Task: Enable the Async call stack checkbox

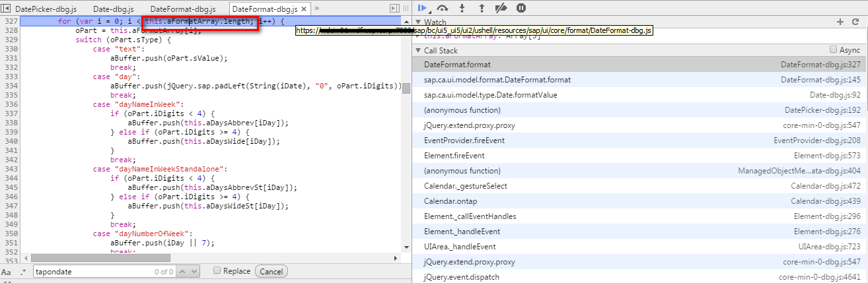Action: (833, 50)
